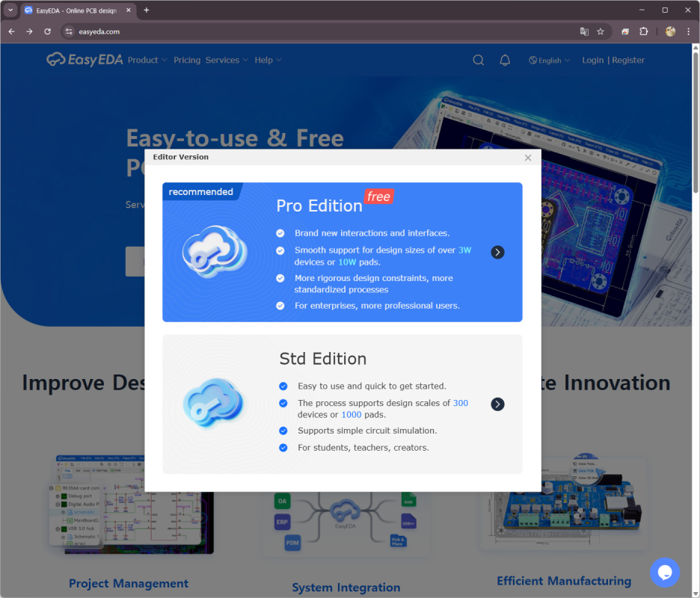Image resolution: width=700 pixels, height=598 pixels.
Task: Click the Efficient Manufacturing heading
Action: pyautogui.click(x=564, y=581)
